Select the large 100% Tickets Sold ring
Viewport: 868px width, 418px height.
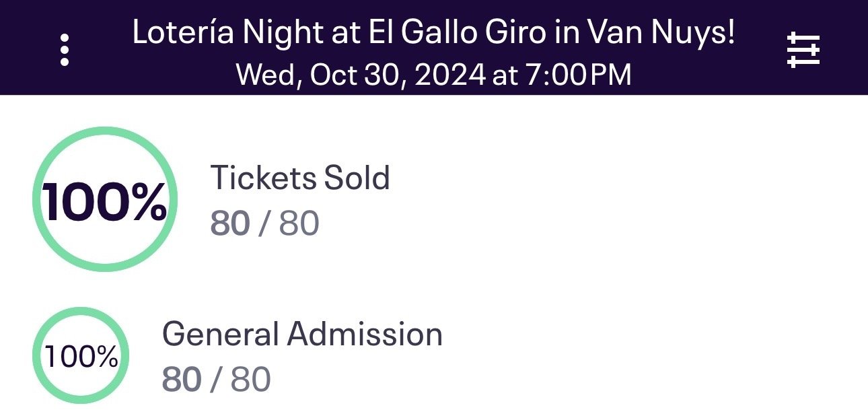(x=104, y=199)
